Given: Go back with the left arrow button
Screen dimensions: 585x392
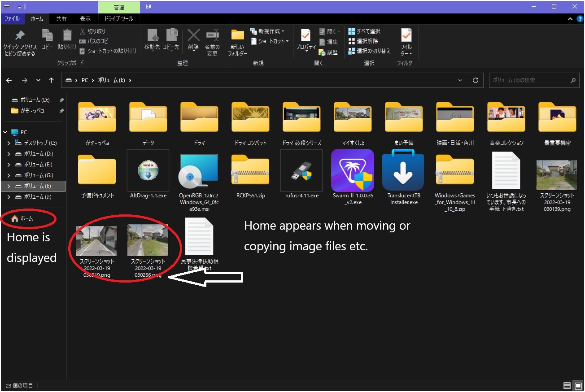Looking at the screenshot, I should pyautogui.click(x=9, y=80).
